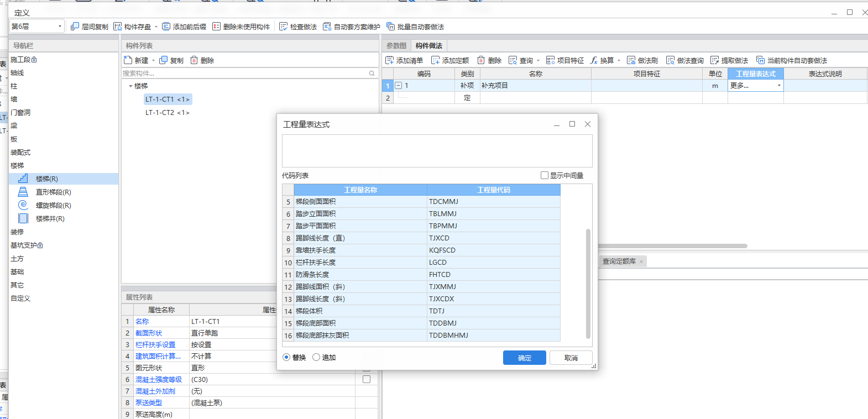Click 添加前后缀 toolbar icon

tap(166, 27)
